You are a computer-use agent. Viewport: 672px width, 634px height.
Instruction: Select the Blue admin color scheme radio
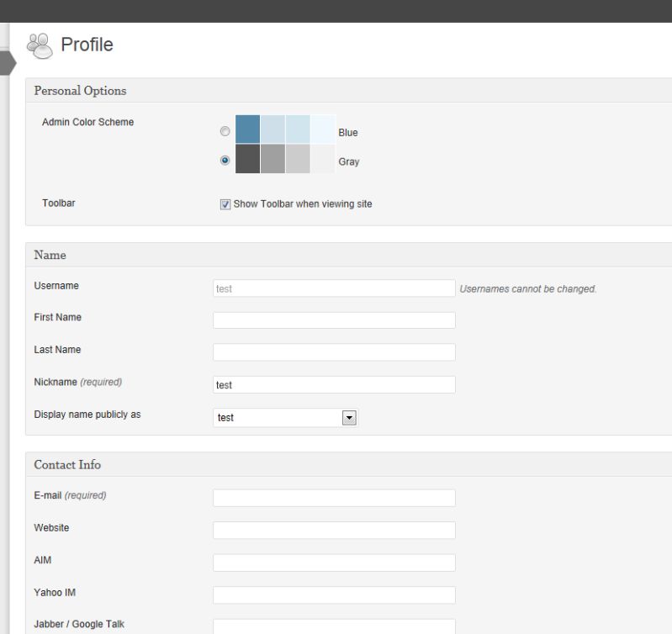point(225,131)
